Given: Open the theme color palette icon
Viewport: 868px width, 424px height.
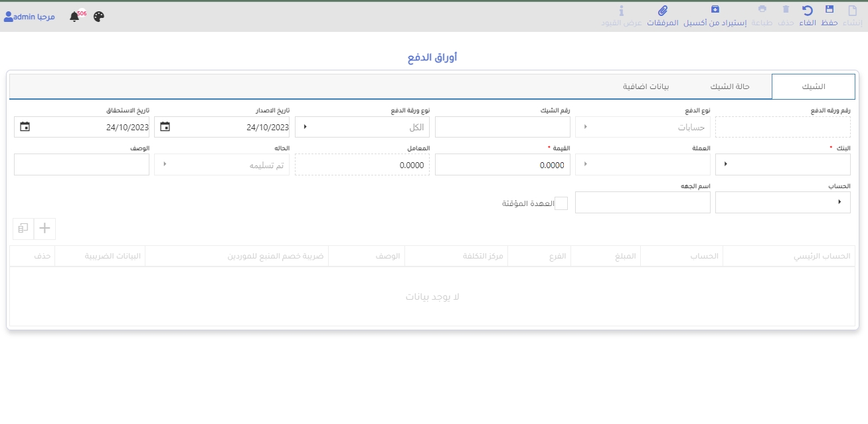Looking at the screenshot, I should [99, 17].
